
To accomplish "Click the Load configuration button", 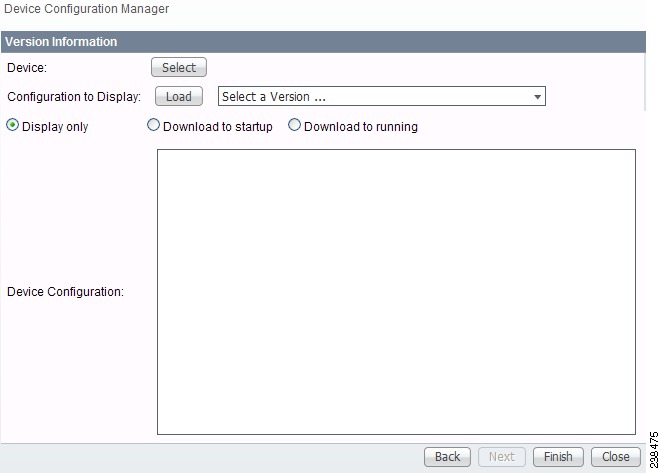I will (x=179, y=96).
